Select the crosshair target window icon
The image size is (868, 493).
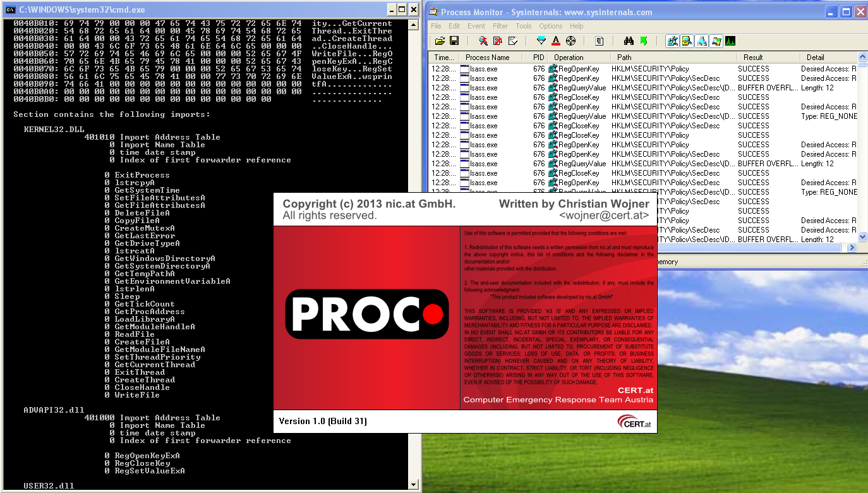click(570, 41)
